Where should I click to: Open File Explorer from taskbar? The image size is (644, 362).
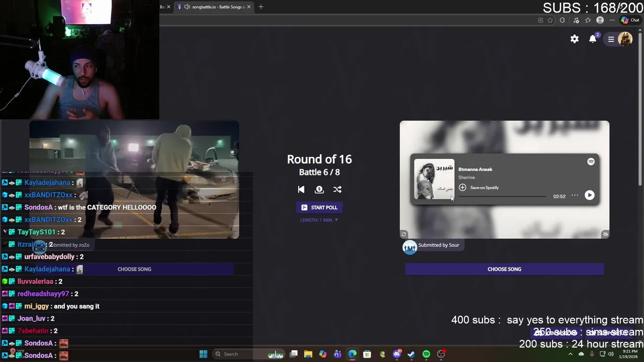click(x=308, y=354)
